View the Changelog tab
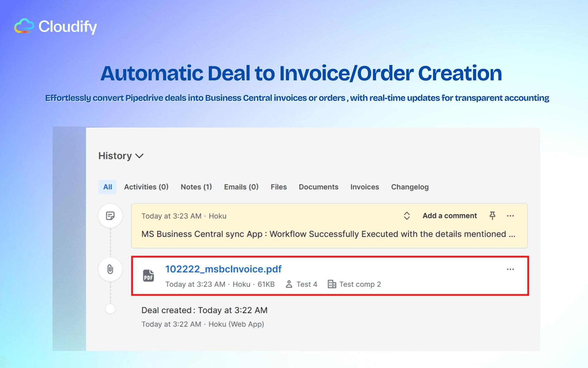Image resolution: width=588 pixels, height=368 pixels. pyautogui.click(x=410, y=187)
